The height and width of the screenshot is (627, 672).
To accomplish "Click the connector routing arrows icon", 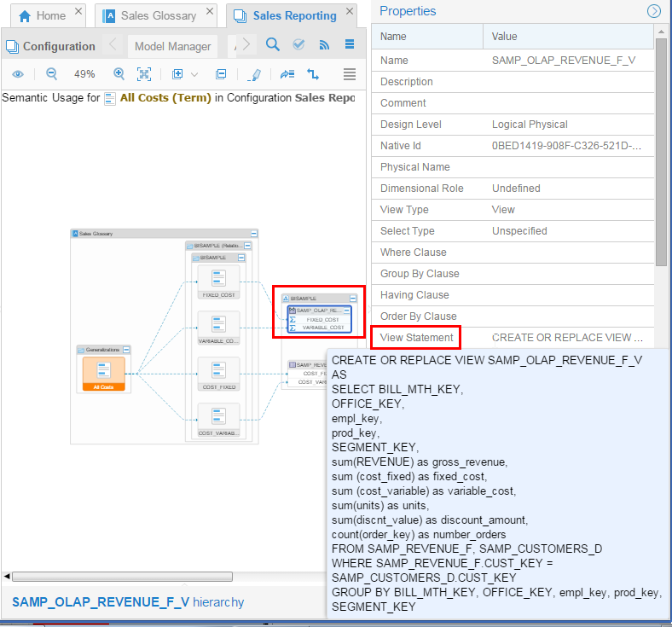I will click(313, 74).
